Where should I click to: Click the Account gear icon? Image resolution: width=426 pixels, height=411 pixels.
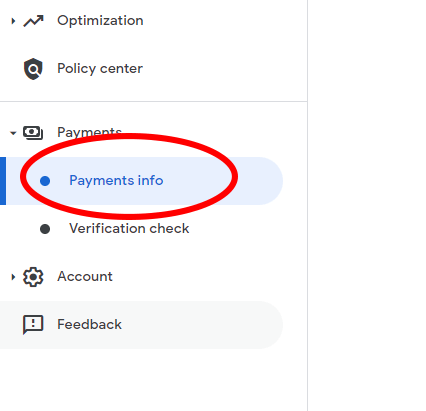33,277
